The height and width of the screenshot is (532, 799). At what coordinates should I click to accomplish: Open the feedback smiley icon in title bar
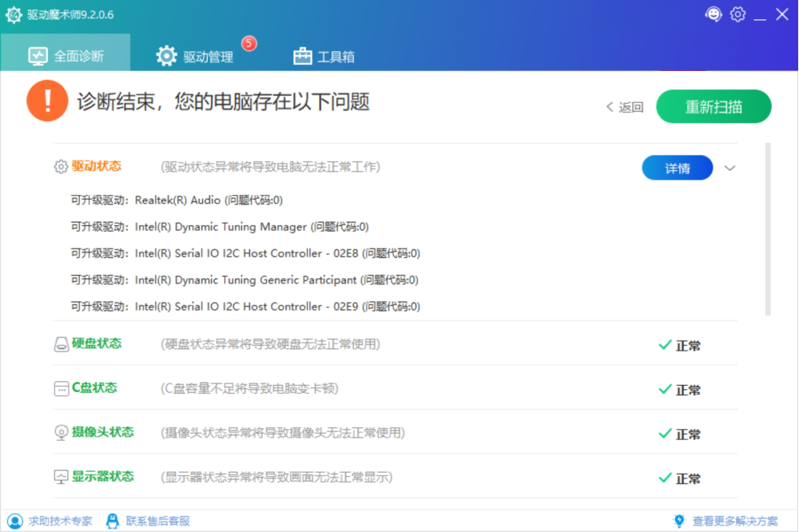(714, 14)
